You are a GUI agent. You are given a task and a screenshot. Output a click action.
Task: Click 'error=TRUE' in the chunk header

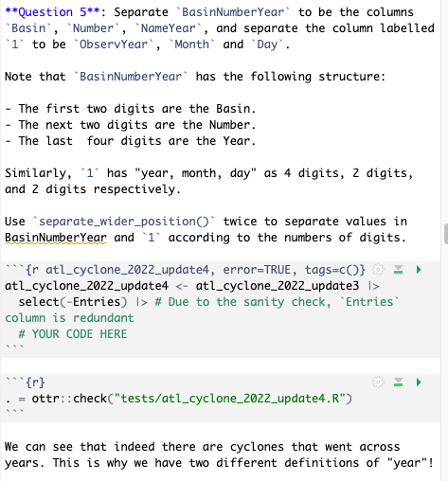[257, 270]
